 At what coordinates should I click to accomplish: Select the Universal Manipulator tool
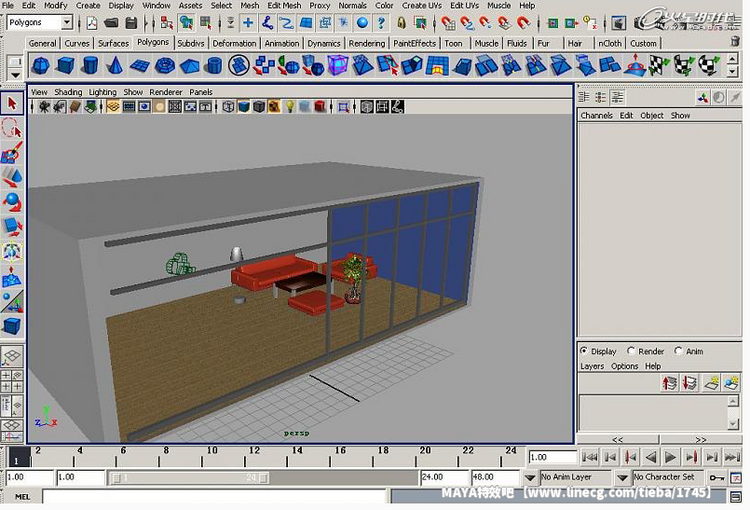pyautogui.click(x=12, y=252)
